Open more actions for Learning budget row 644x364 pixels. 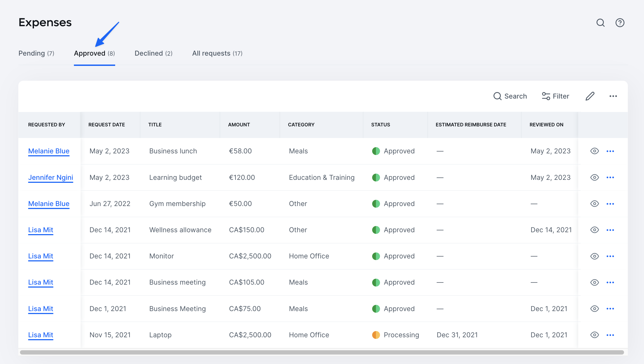[x=610, y=177]
